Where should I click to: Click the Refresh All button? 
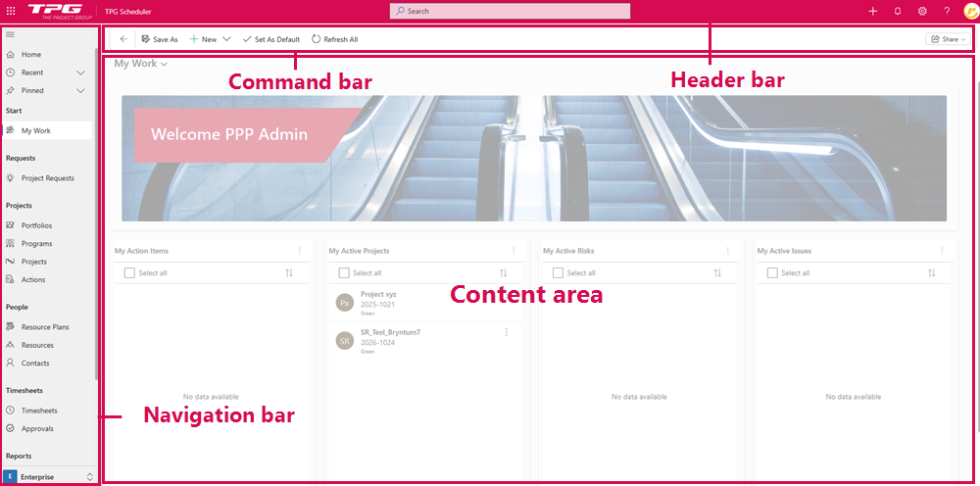point(334,39)
